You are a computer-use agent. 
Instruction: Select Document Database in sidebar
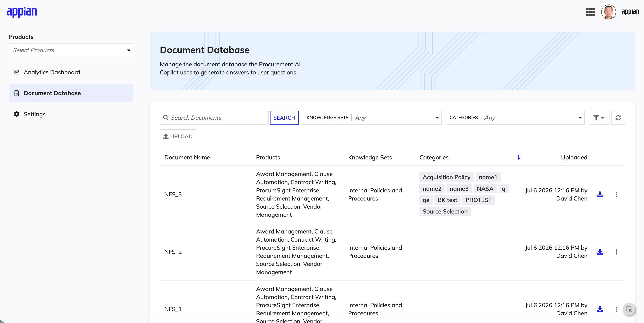[71, 93]
